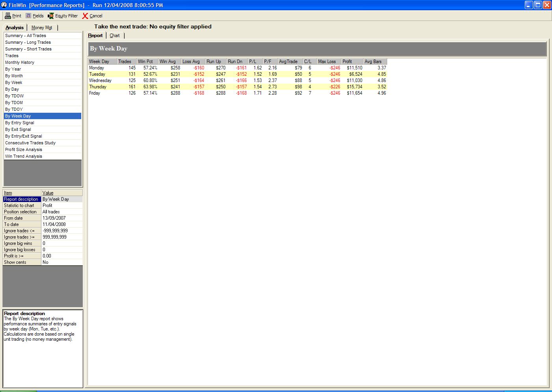The height and width of the screenshot is (392, 552).
Task: Open Summary - Short Trades report
Action: (x=43, y=49)
